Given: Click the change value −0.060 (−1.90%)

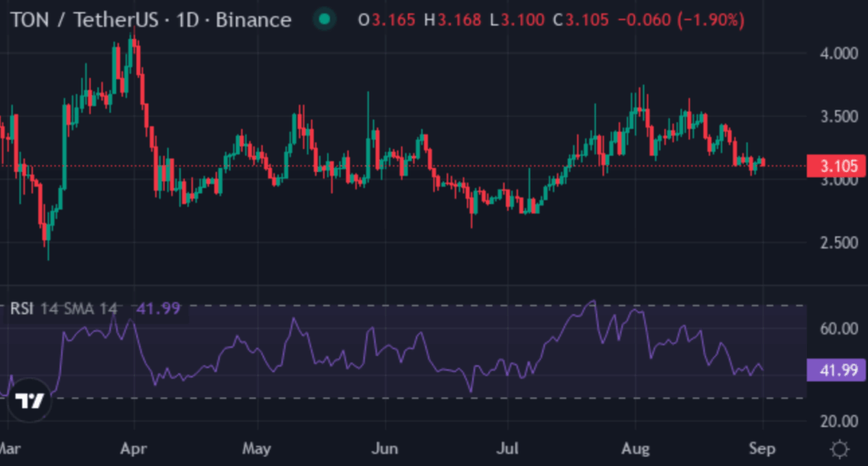Looking at the screenshot, I should pos(681,20).
